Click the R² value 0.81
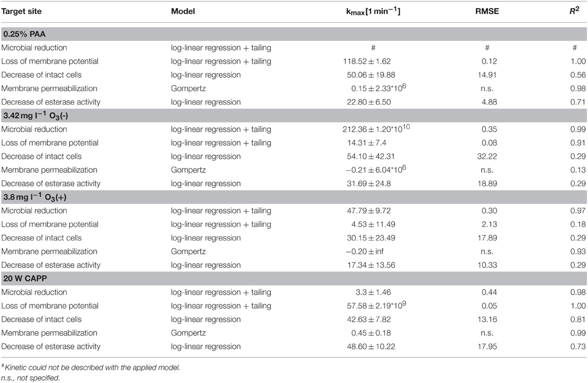 click(x=578, y=319)
